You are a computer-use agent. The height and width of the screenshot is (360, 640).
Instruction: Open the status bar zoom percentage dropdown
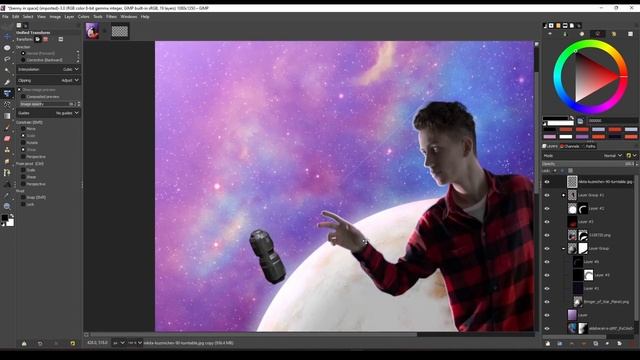135,343
